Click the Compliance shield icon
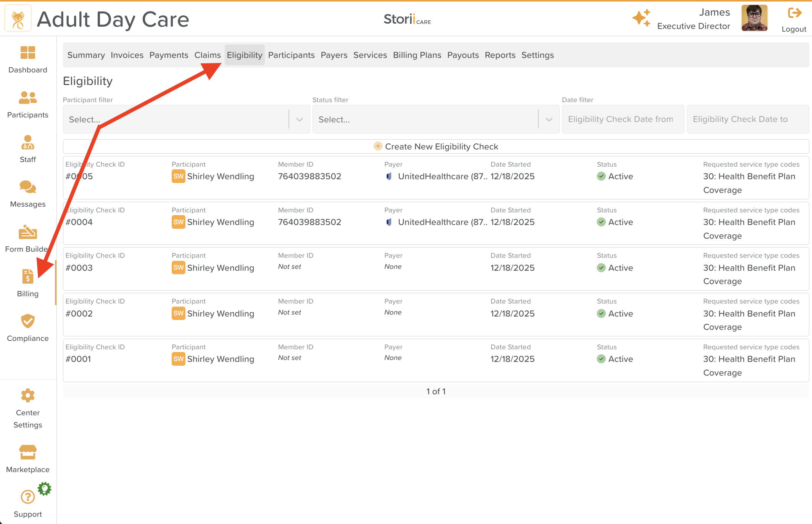This screenshot has height=524, width=812. click(x=27, y=321)
